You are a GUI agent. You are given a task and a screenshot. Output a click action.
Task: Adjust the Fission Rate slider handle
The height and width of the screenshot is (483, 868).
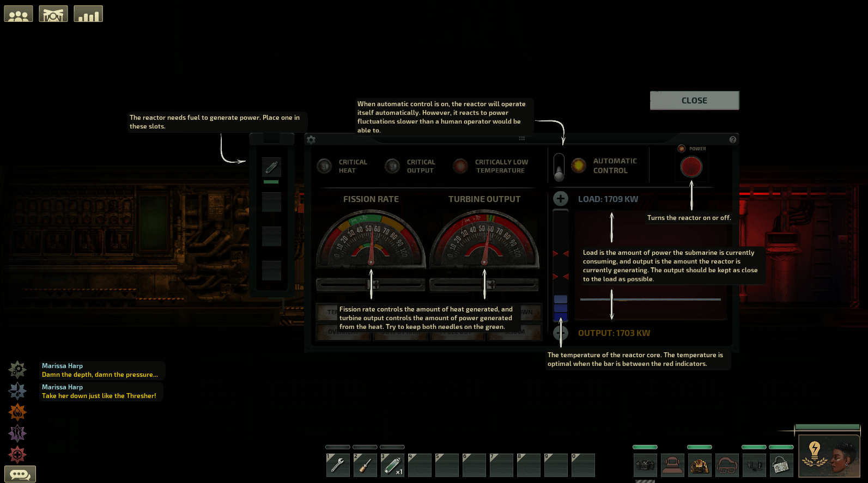pyautogui.click(x=373, y=284)
